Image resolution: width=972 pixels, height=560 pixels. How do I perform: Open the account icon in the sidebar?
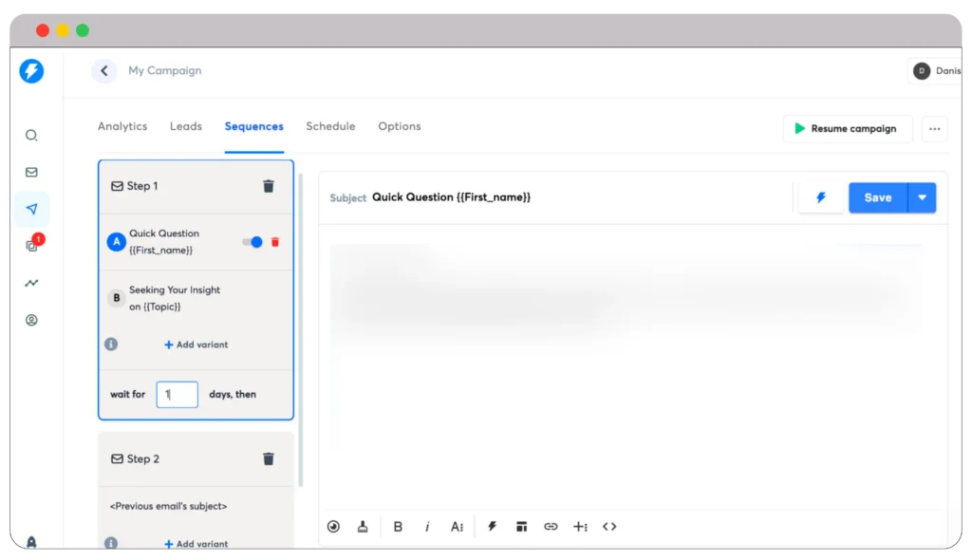[31, 320]
